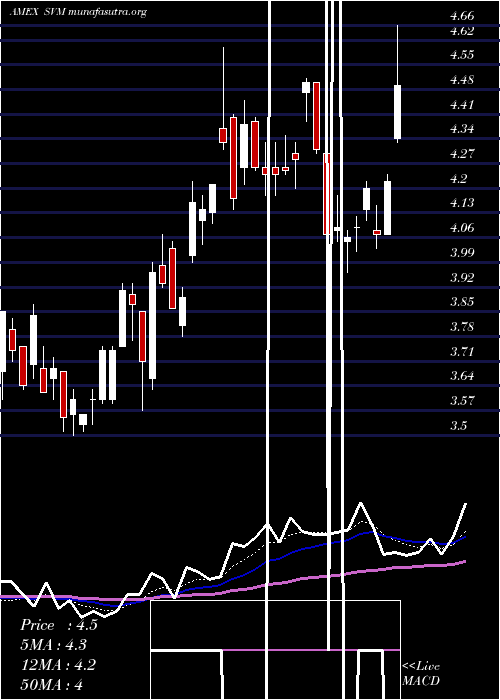Screen dimensions: 500x700
Task: Click the 4.13 price axis label
Action: [462, 203]
